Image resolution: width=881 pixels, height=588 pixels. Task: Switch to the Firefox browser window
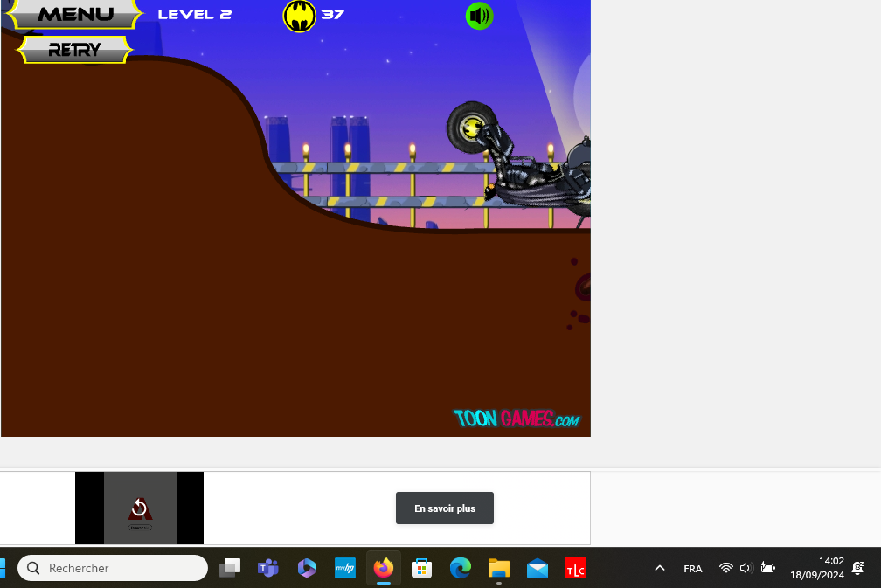pos(383,568)
